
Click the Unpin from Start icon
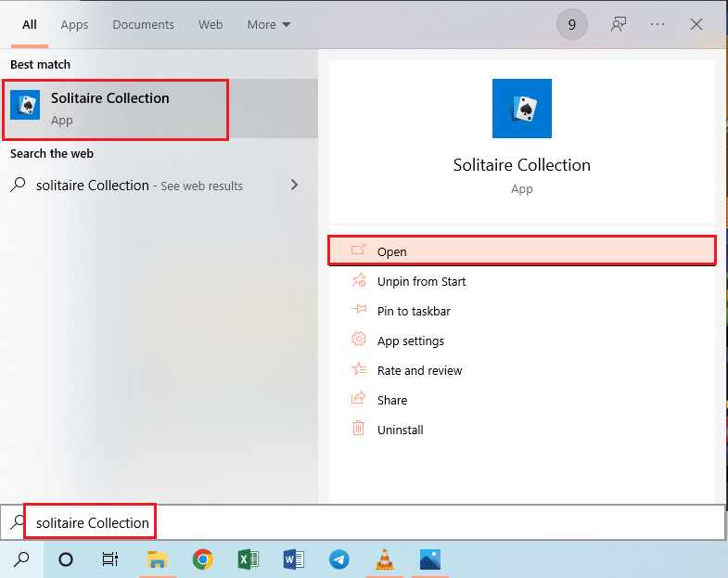pos(358,279)
